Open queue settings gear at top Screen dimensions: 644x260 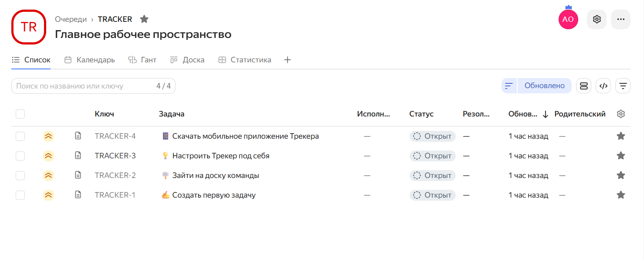coord(597,19)
